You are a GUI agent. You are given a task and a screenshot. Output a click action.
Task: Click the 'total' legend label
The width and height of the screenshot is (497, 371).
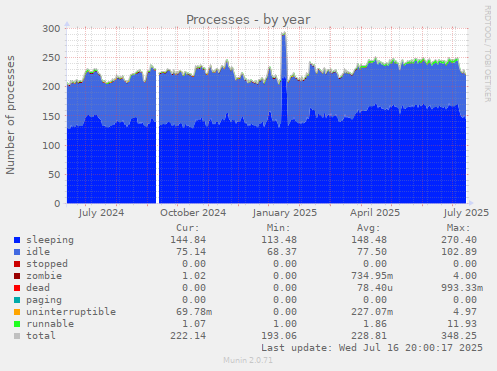click(x=41, y=336)
